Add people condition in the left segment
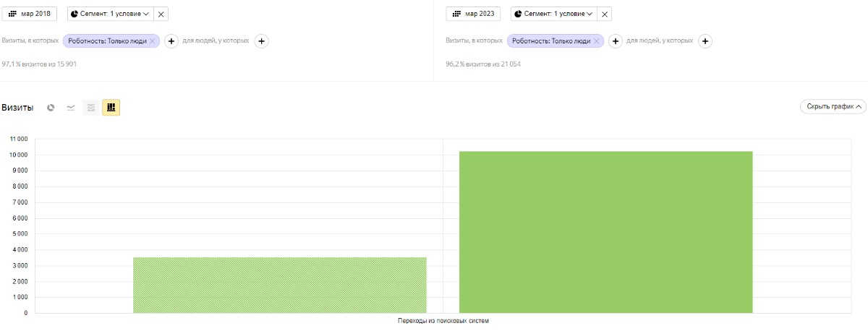This screenshot has height=331, width=868. [262, 41]
